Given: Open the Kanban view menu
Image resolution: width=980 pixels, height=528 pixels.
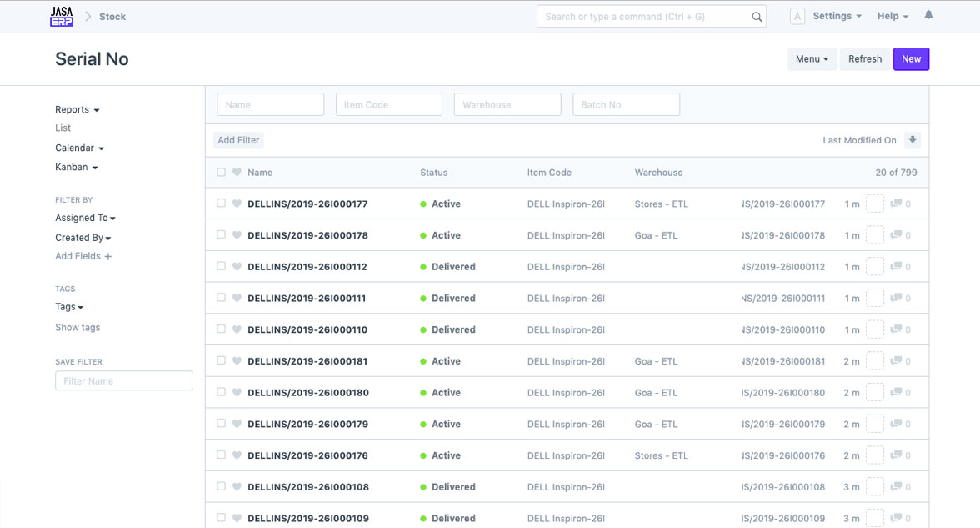Looking at the screenshot, I should (x=76, y=168).
